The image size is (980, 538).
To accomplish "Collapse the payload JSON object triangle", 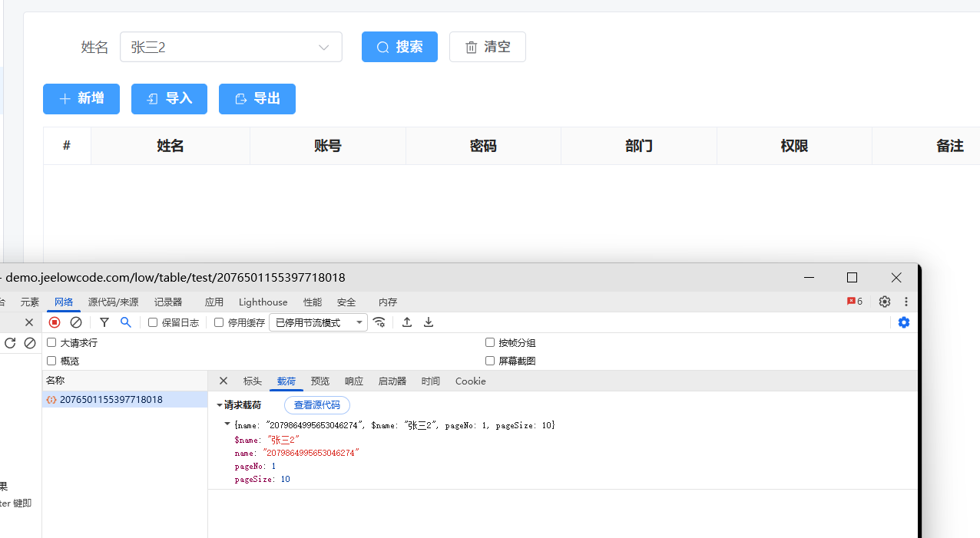I will (x=227, y=424).
